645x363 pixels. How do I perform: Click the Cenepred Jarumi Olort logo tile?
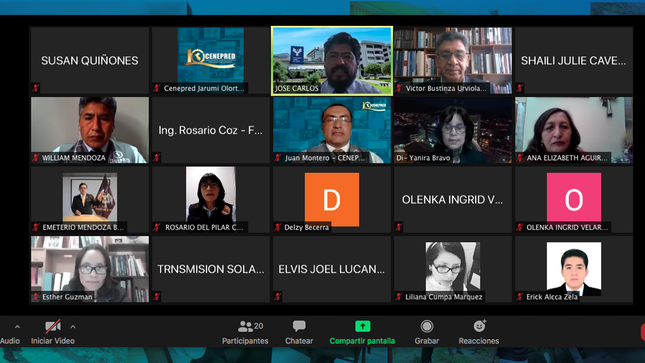pyautogui.click(x=211, y=61)
